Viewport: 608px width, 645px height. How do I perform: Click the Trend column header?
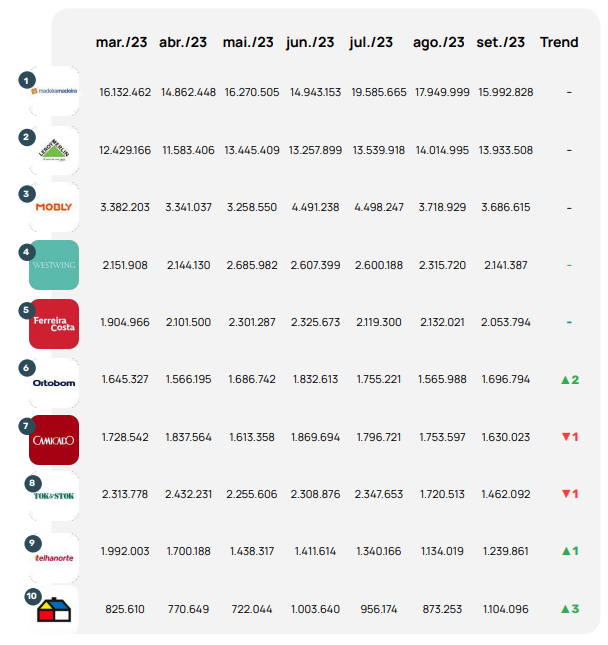[x=559, y=42]
